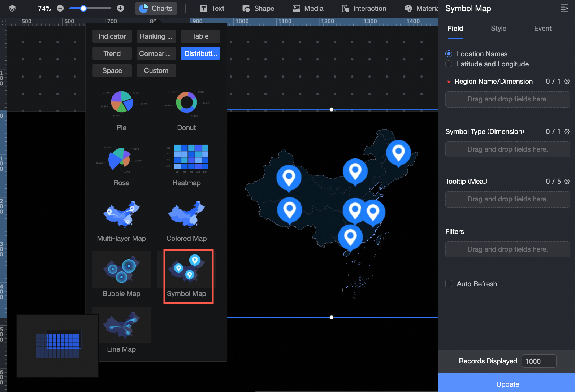Enable the Auto Refresh checkbox

pyautogui.click(x=449, y=284)
